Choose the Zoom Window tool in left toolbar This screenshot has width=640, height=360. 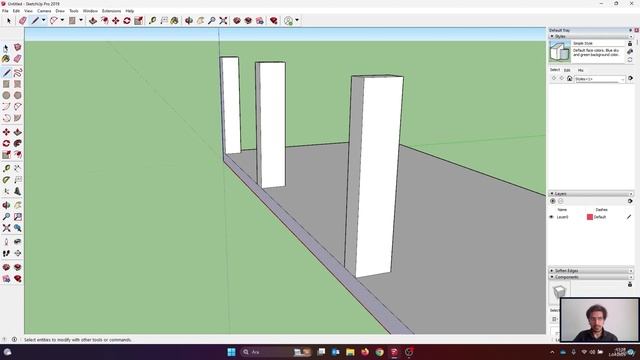(18, 217)
